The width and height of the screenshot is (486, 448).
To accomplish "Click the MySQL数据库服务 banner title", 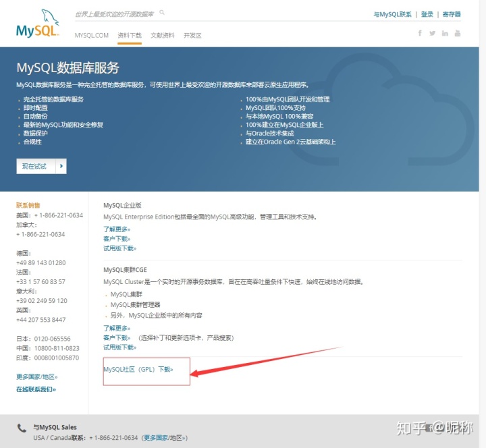I will pos(68,67).
